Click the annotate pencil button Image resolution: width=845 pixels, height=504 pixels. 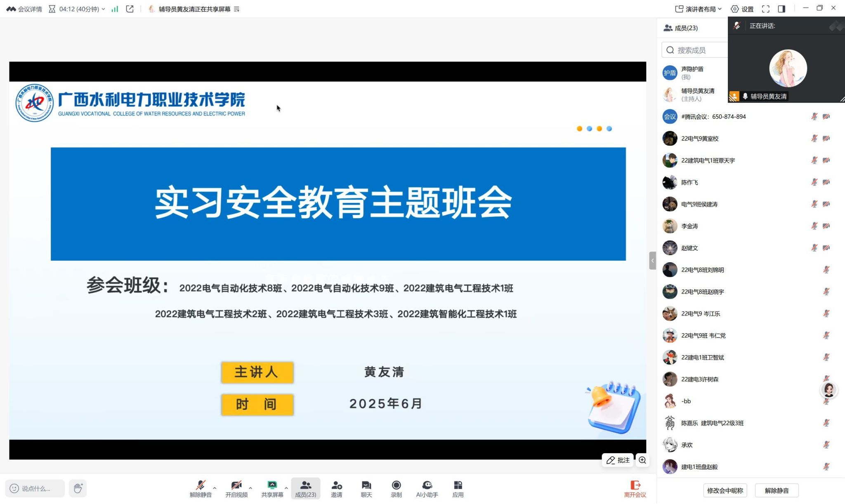click(x=618, y=460)
